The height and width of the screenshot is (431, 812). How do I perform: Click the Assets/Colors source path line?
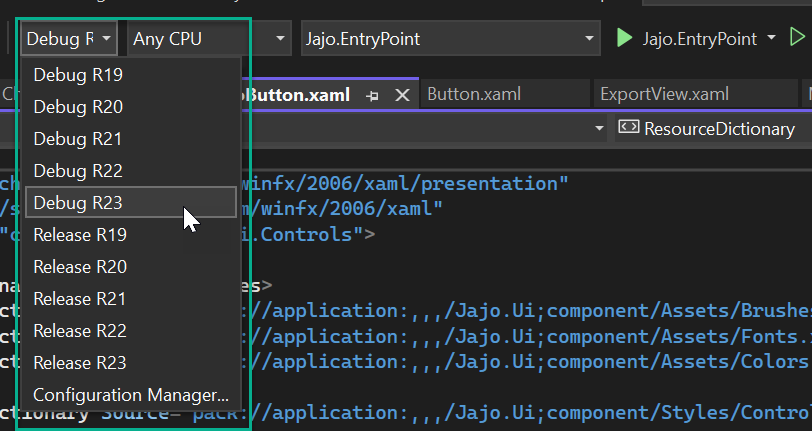click(526, 362)
